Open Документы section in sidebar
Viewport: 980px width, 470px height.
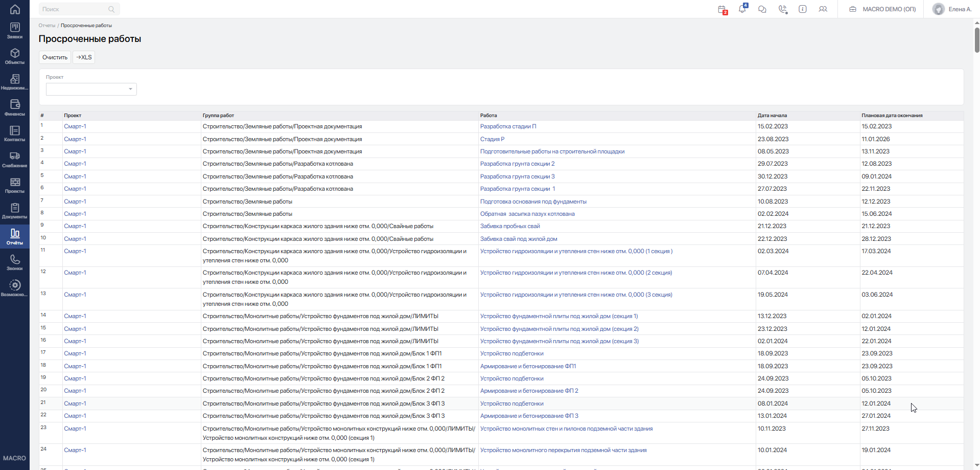pos(15,211)
